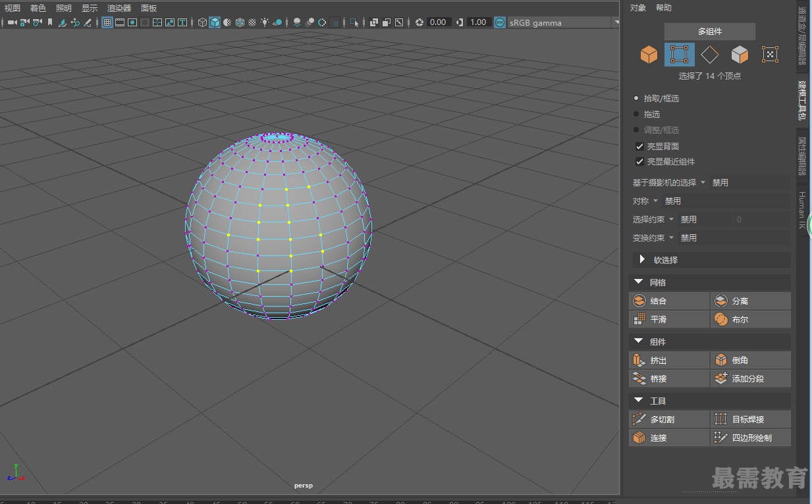Collapse the 组件 section

click(x=710, y=341)
